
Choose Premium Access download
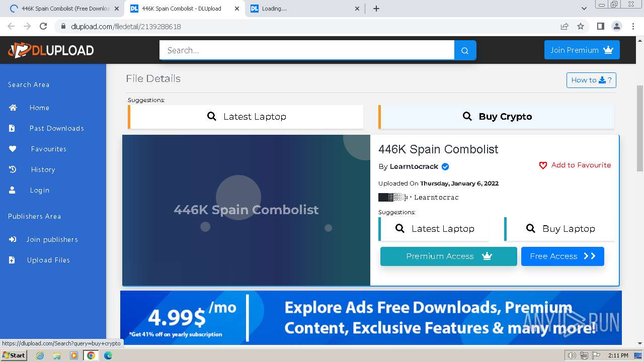[x=448, y=256]
